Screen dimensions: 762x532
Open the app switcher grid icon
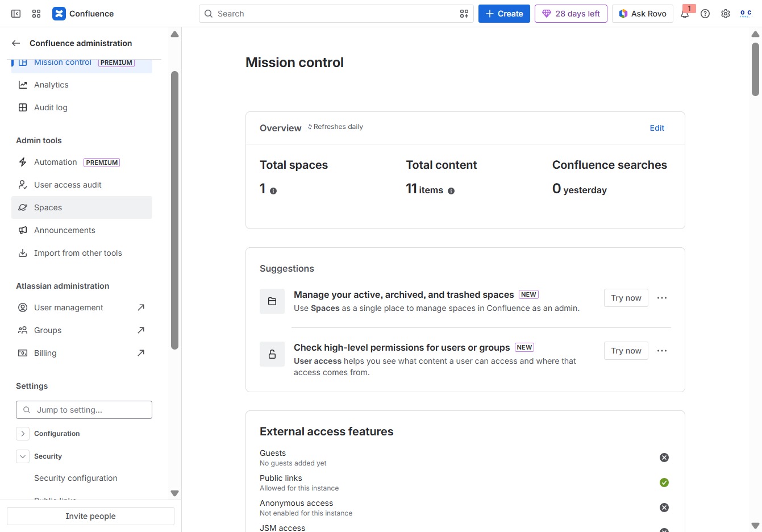[x=36, y=14]
